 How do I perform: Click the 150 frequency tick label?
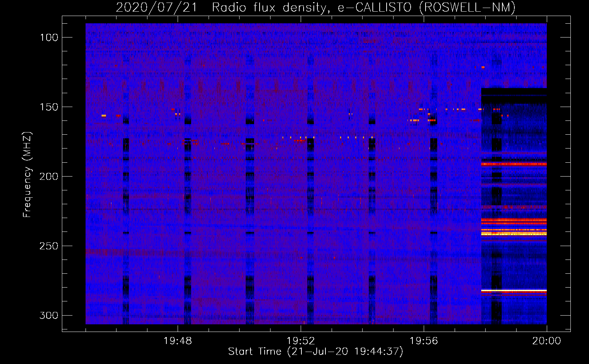49,107
